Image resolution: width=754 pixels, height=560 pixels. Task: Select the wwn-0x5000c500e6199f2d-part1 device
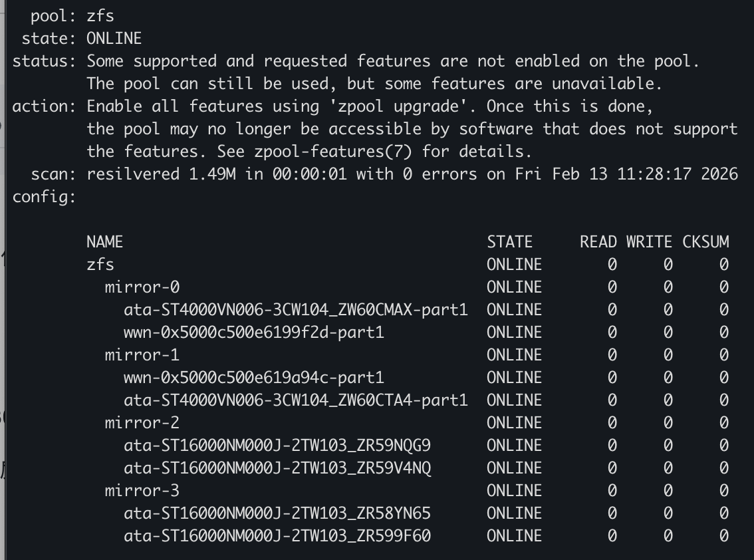253,333
